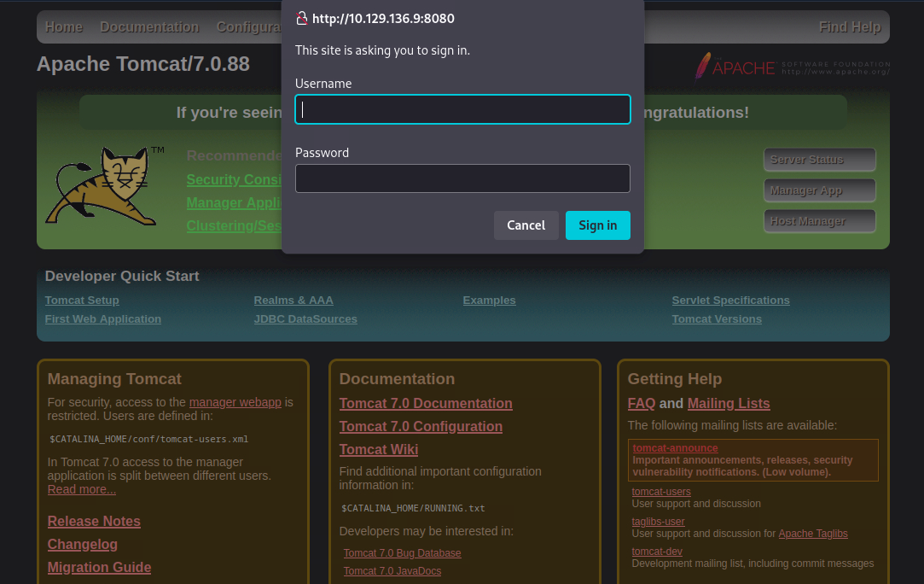Image resolution: width=924 pixels, height=584 pixels.
Task: Open Tomcat 7.0 Documentation link
Action: [426, 404]
